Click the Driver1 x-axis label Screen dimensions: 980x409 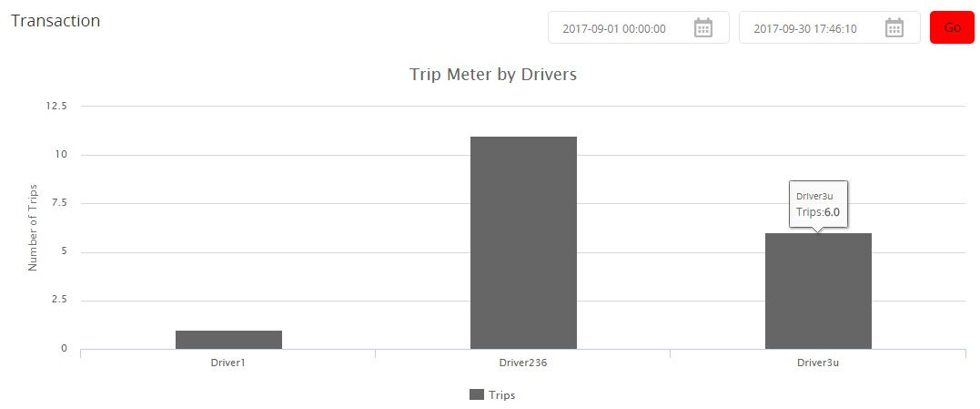pyautogui.click(x=228, y=363)
